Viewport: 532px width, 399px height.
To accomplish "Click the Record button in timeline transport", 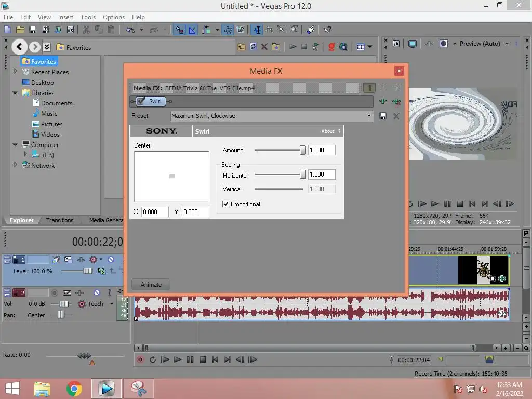I will tap(140, 360).
